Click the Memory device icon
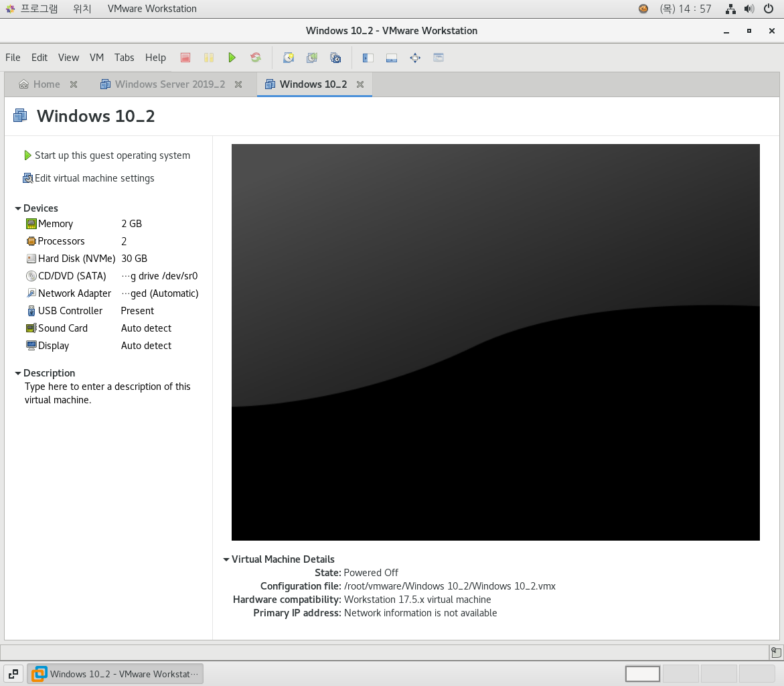Image resolution: width=784 pixels, height=686 pixels. click(31, 224)
